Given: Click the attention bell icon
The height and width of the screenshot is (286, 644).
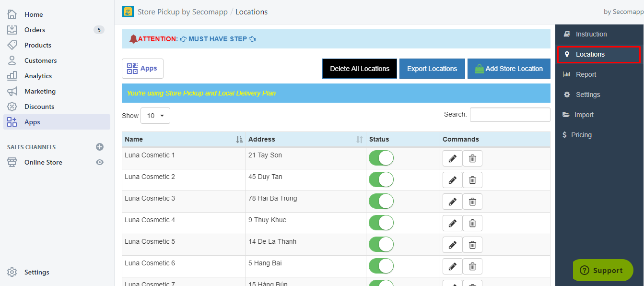Looking at the screenshot, I should (133, 39).
